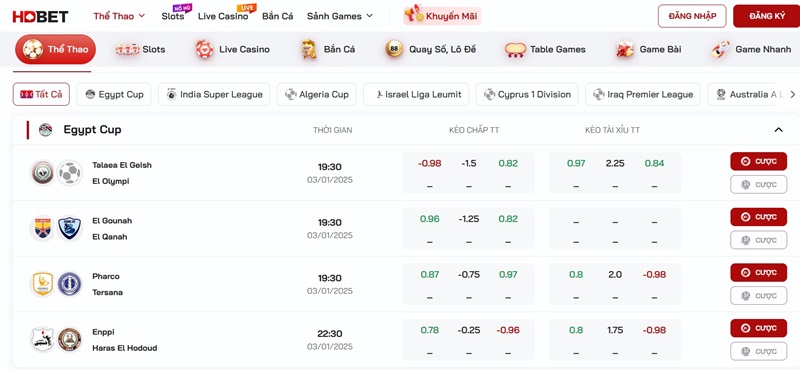Viewport: 800px width, 370px height.
Task: Click red Cược button for Talaea El Geish
Action: [758, 161]
